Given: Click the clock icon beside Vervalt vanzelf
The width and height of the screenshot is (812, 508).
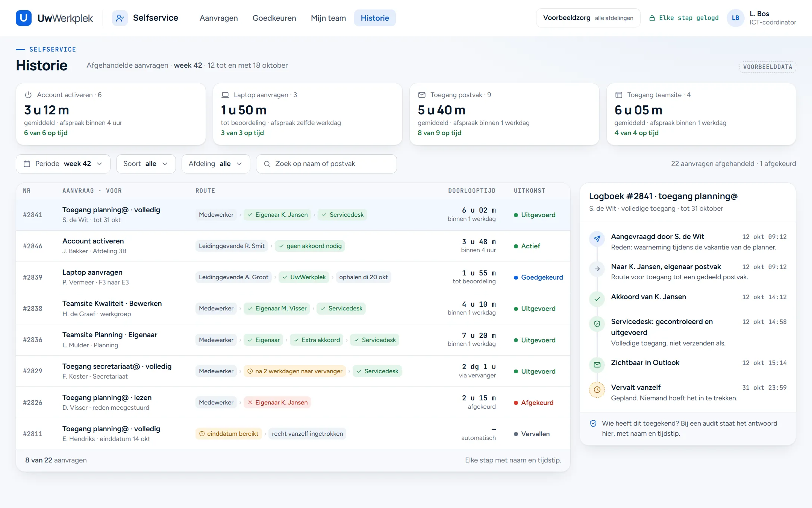Looking at the screenshot, I should point(597,389).
